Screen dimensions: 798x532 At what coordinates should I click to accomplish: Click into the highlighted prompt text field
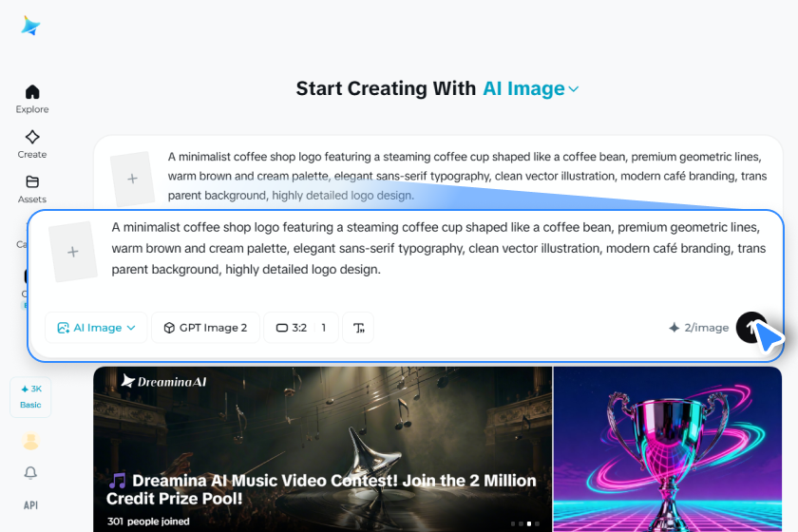point(438,249)
